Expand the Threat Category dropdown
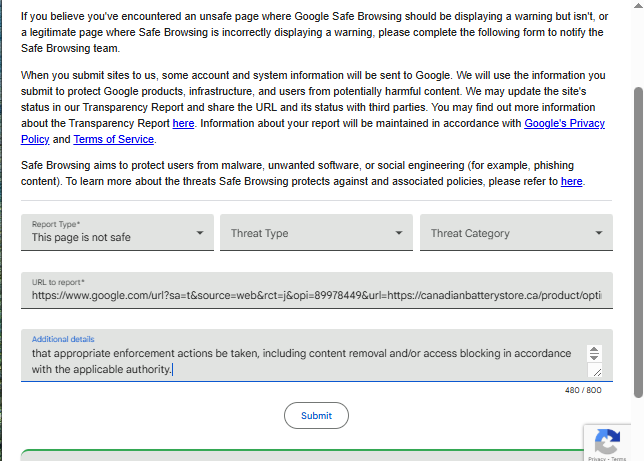 point(516,232)
